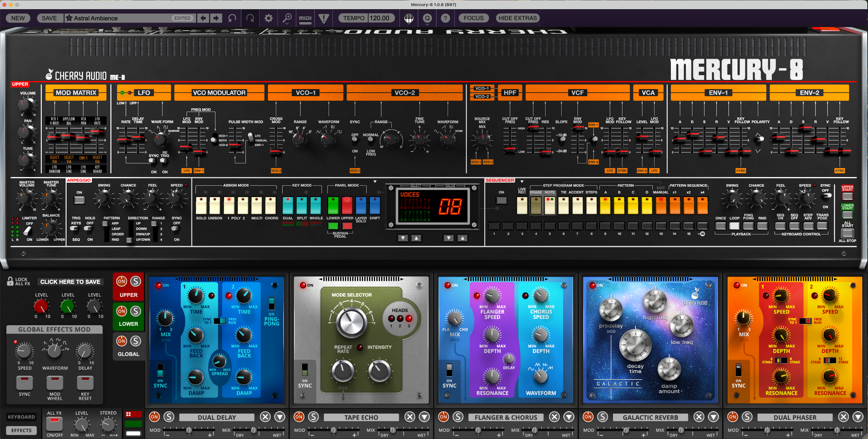The image size is (868, 439).
Task: Toggle the Arpeggio ON button
Action: click(79, 200)
